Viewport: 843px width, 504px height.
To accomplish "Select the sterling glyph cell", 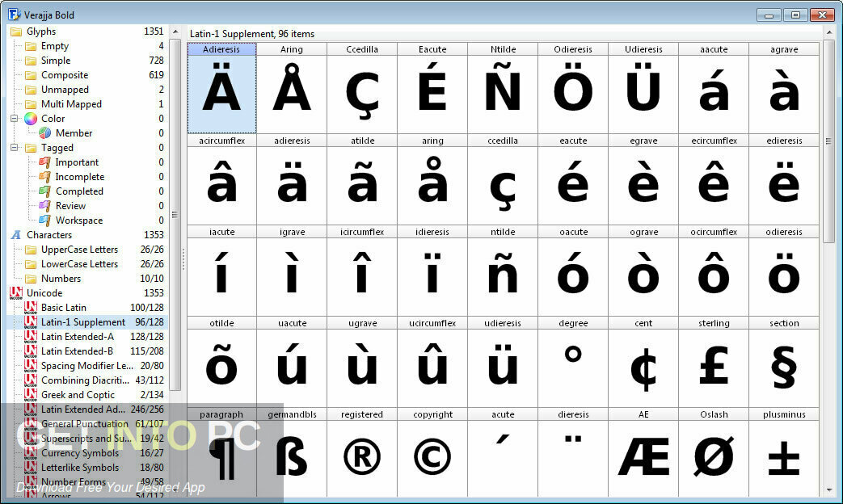I will (x=714, y=362).
